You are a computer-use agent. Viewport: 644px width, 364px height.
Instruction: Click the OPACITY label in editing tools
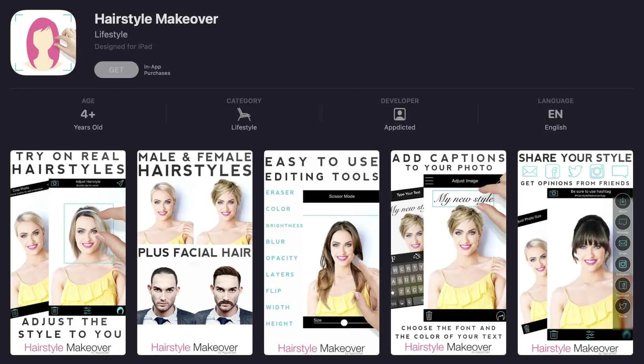282,258
